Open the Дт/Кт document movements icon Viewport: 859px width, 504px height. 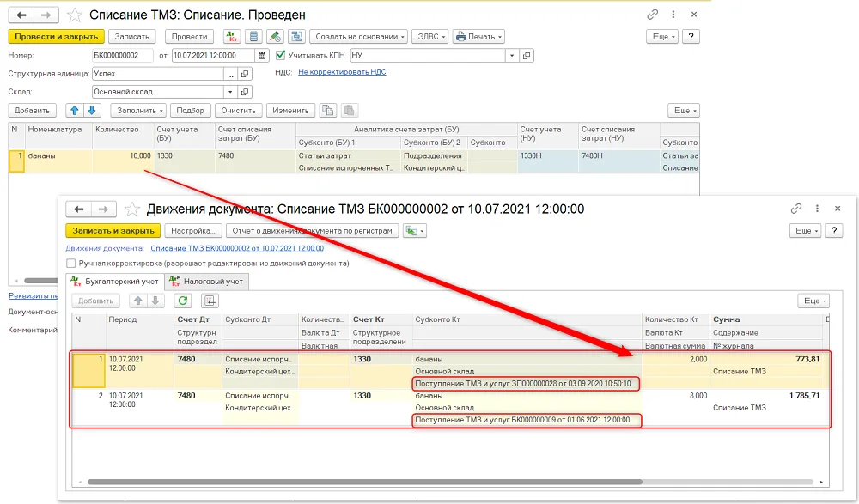click(x=232, y=37)
